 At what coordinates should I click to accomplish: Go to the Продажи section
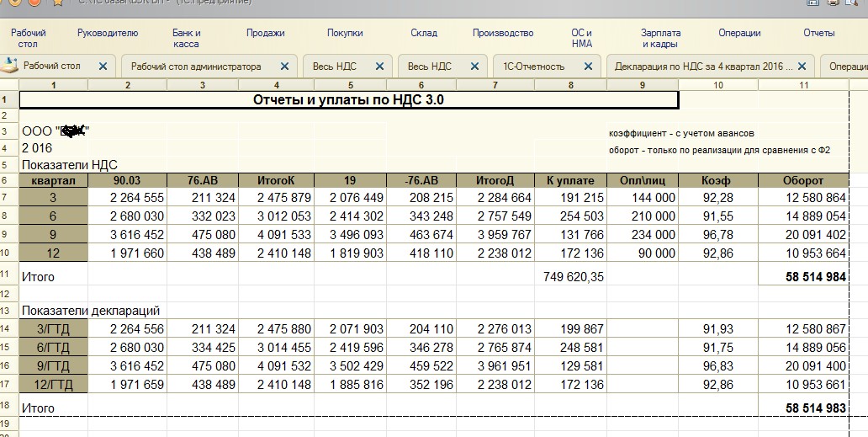click(x=265, y=34)
